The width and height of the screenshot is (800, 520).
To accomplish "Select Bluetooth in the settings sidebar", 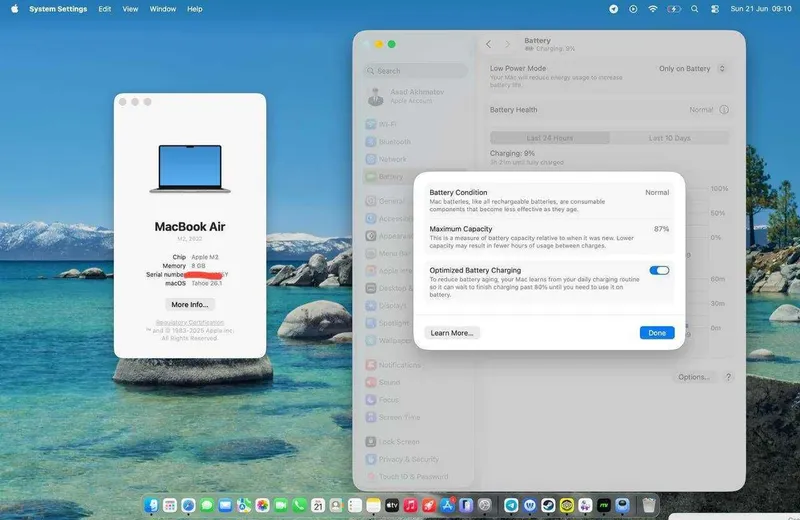I will pyautogui.click(x=415, y=141).
